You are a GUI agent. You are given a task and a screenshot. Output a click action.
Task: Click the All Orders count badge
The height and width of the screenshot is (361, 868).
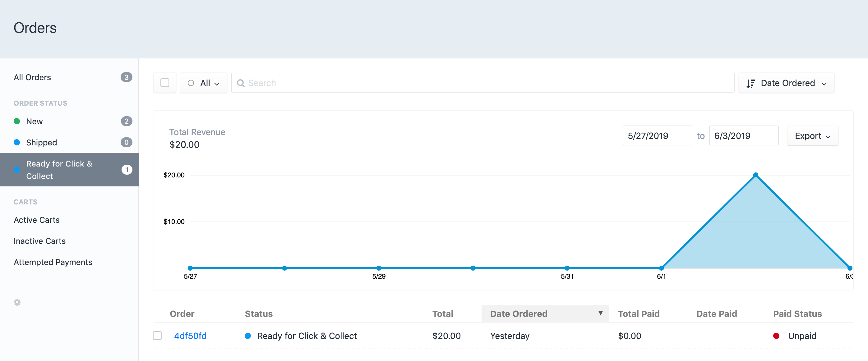(126, 77)
